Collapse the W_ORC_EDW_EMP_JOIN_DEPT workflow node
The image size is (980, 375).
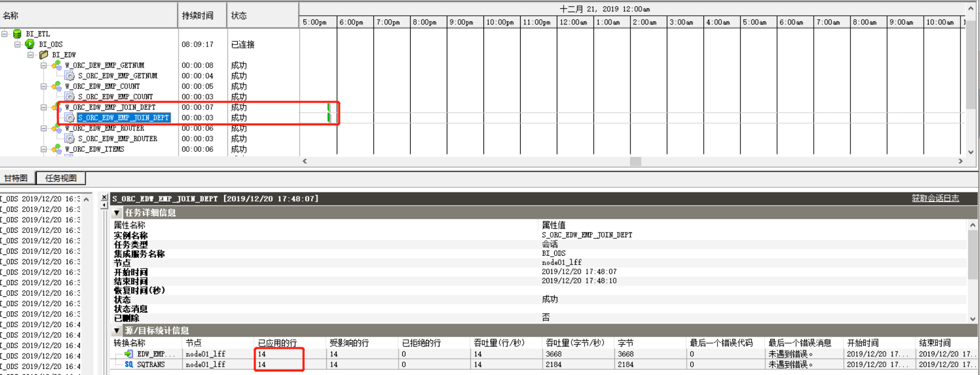coord(44,107)
